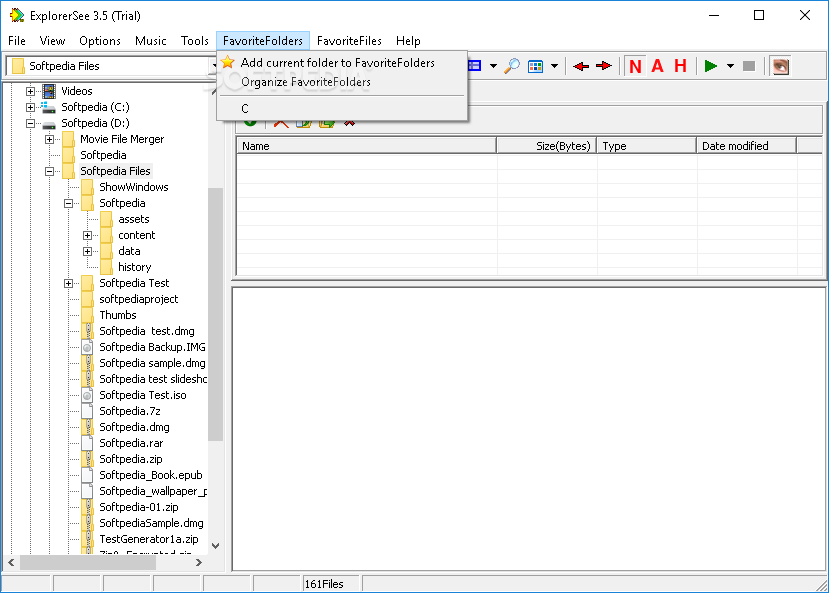829x593 pixels.
Task: Open dropdown arrow beside thumbnails view icon
Action: [x=555, y=66]
